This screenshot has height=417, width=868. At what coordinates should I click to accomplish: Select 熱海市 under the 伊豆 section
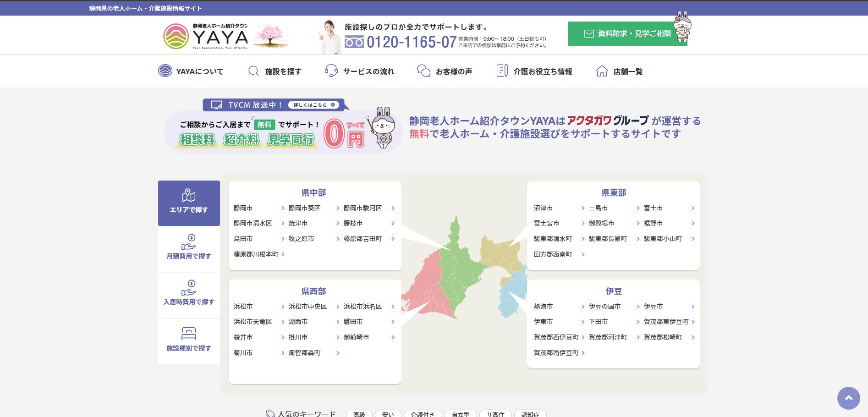pos(543,306)
